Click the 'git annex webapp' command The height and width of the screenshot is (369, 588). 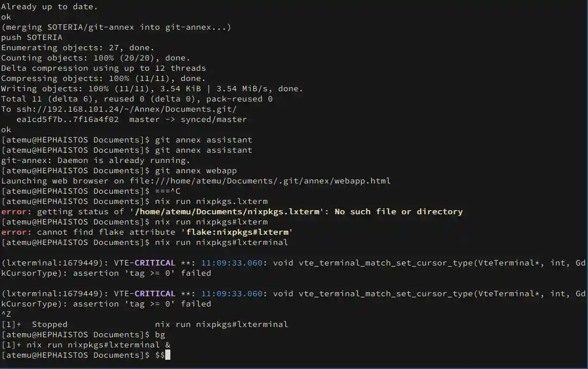(196, 171)
